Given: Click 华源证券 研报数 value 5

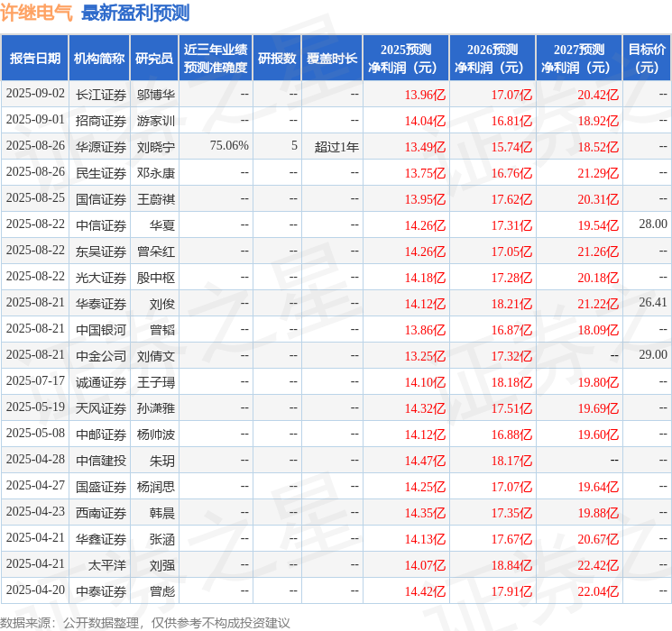Looking at the screenshot, I should [294, 146].
